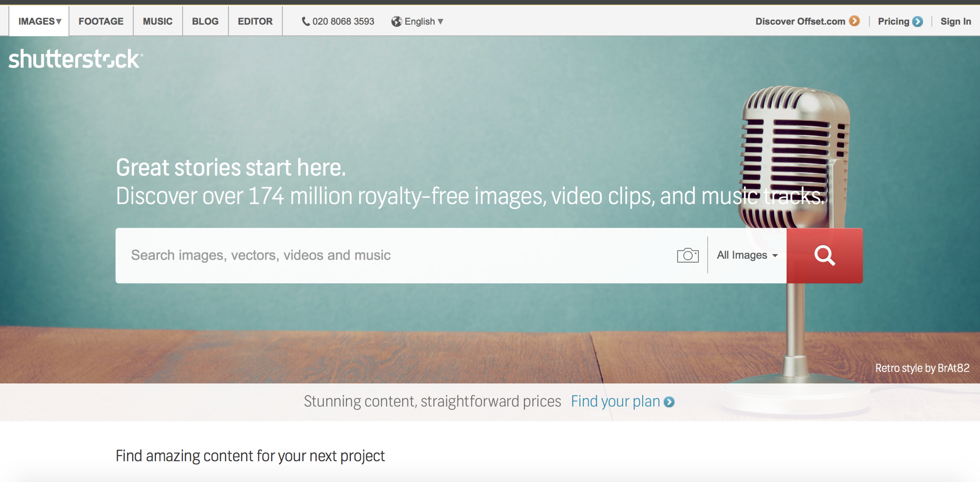
Task: Click the Retro style by BrAt82 credit
Action: coord(922,368)
